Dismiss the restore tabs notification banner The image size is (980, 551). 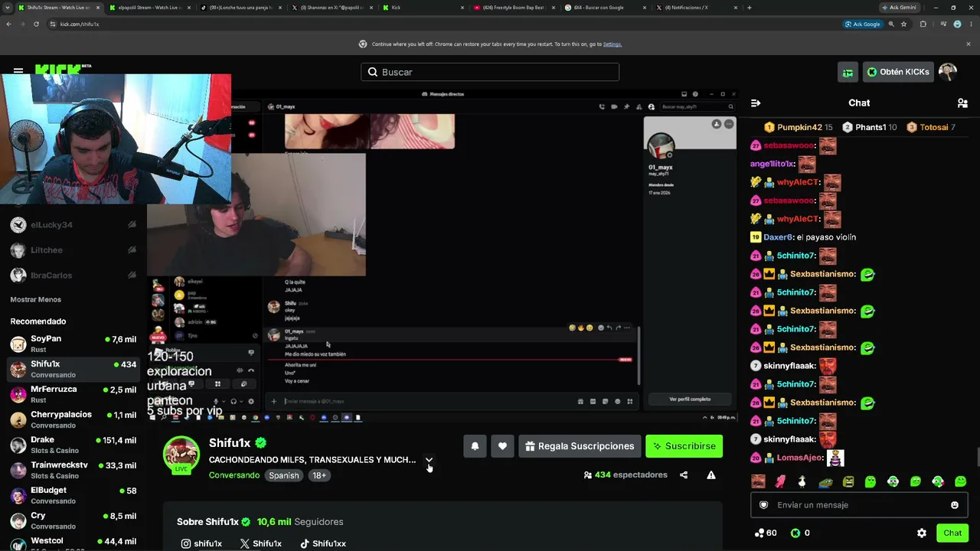[968, 44]
